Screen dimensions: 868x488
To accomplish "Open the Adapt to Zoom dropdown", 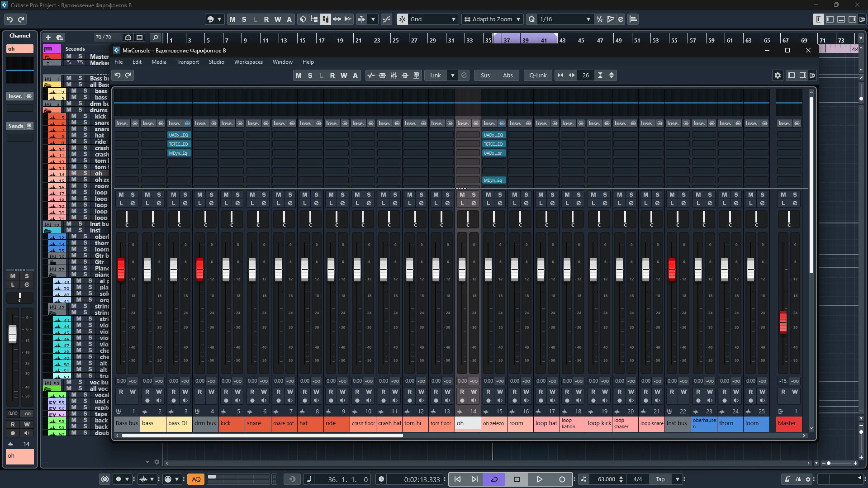I will point(518,19).
